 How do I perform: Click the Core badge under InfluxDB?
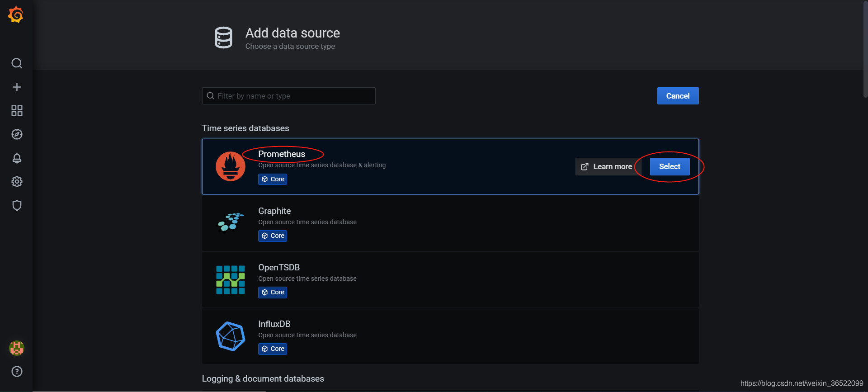[x=273, y=349]
